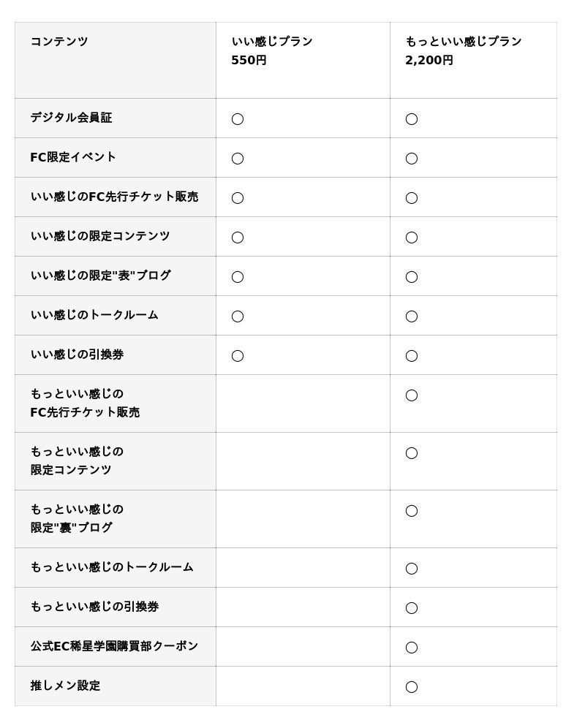Click the いい感じプラン circle for いい感じの引換券

(x=238, y=356)
